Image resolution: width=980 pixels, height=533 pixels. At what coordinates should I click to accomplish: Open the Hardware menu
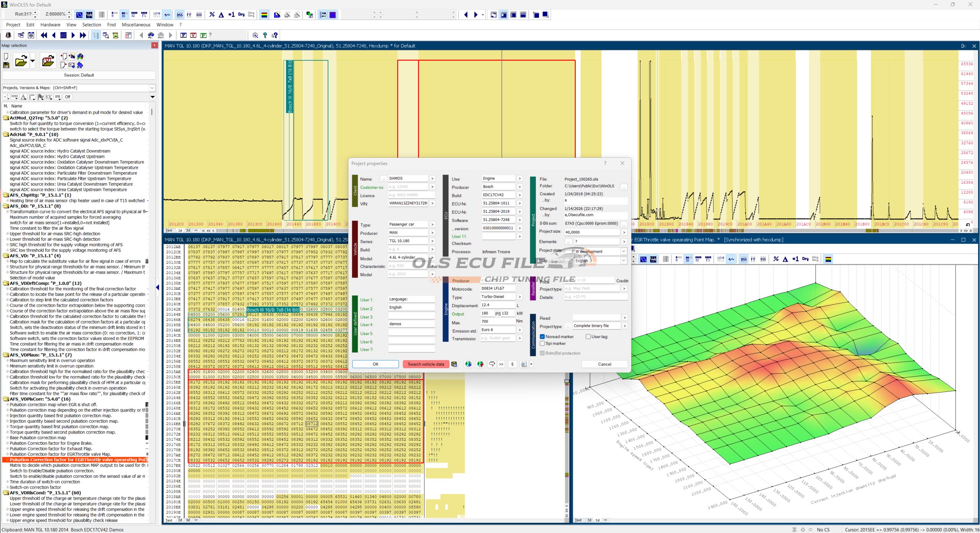pos(50,25)
